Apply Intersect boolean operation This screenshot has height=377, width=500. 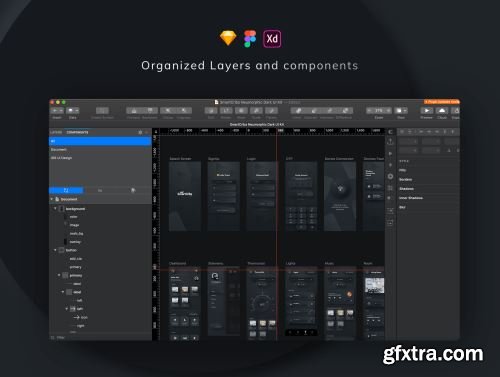point(329,110)
